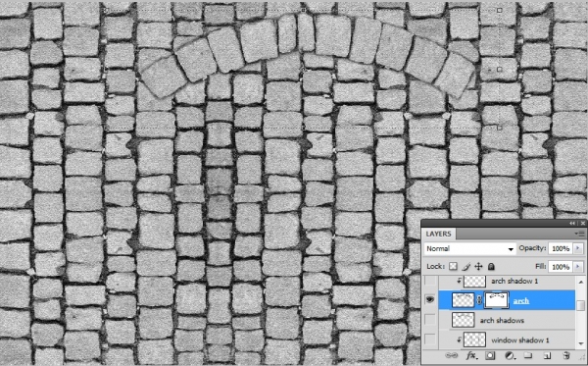Create a new layer
588x366 pixels.
pos(547,355)
